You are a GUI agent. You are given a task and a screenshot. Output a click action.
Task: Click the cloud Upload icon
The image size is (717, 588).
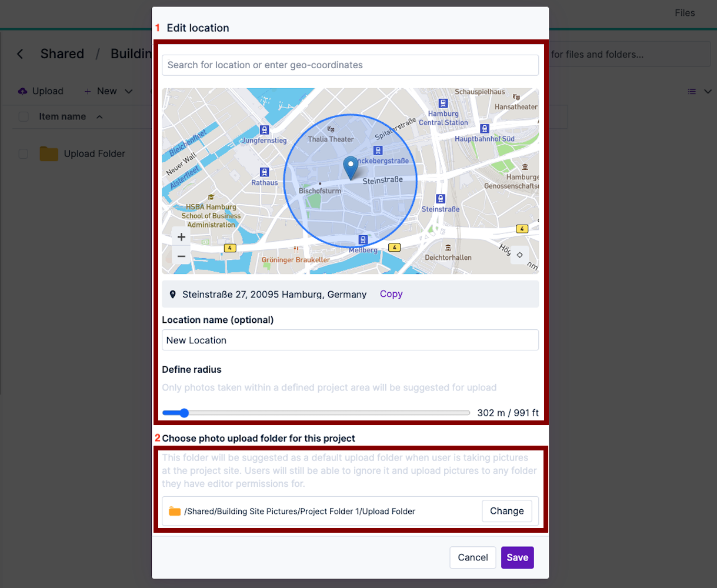pos(22,91)
